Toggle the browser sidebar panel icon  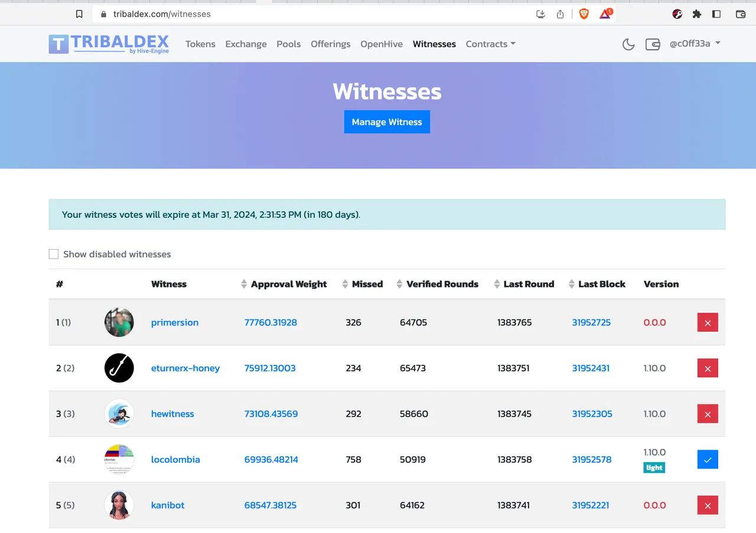(716, 14)
